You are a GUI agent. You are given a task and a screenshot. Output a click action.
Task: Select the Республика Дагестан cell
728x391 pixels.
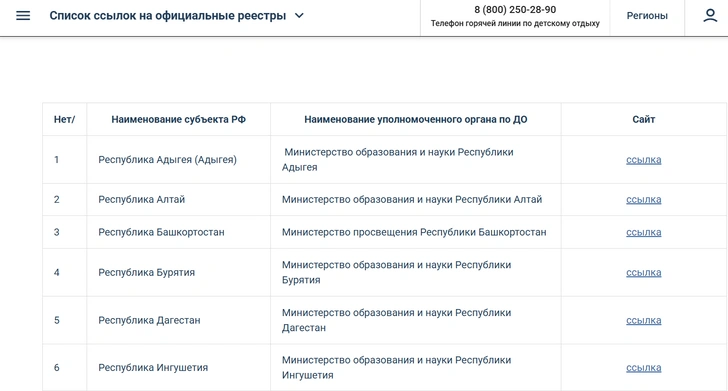click(x=179, y=320)
